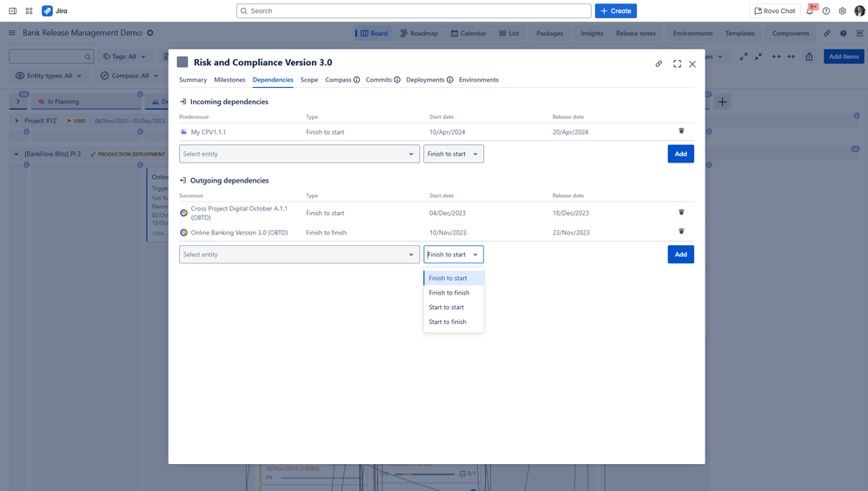This screenshot has height=491, width=868.
Task: Click the share export icon on board
Action: (x=809, y=56)
